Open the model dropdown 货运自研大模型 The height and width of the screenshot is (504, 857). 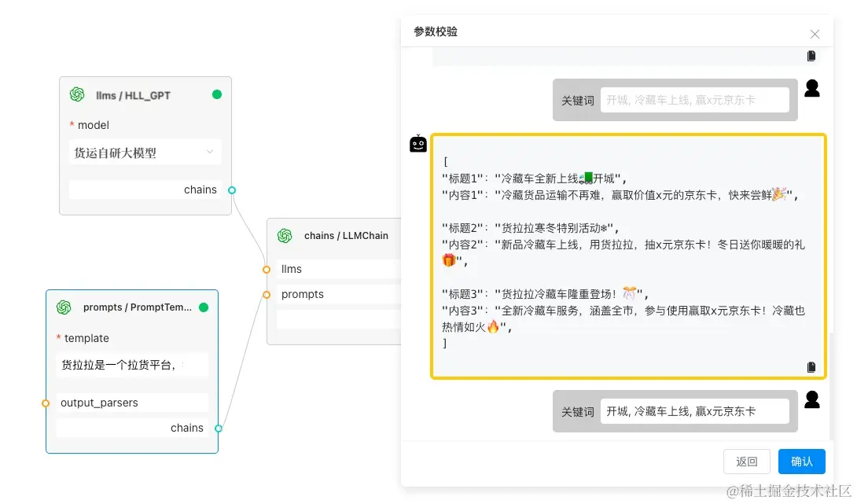coord(145,153)
